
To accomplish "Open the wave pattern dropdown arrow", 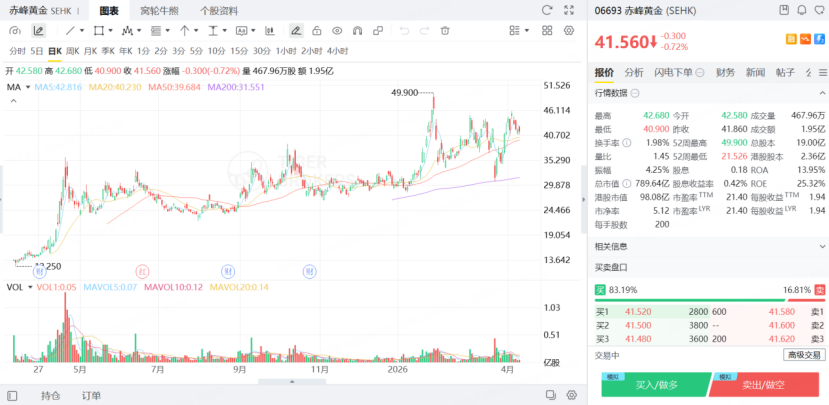I will click(x=139, y=31).
